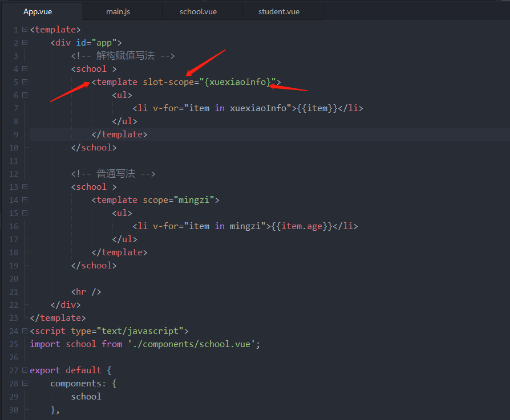Click closing </ul> tag on line 8

124,121
